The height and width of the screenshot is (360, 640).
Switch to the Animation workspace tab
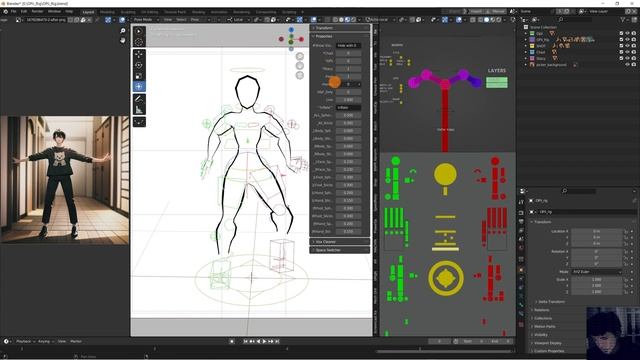(219, 12)
